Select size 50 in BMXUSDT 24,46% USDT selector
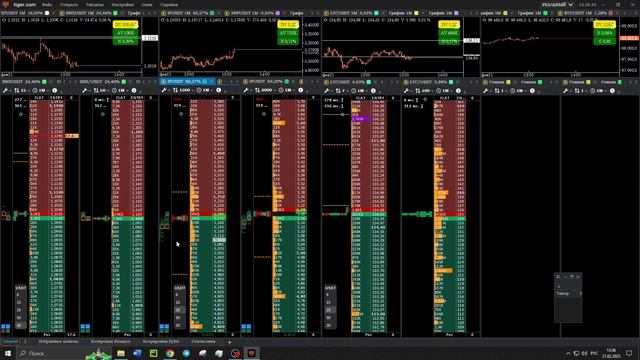This screenshot has height=360, width=640. pyautogui.click(x=19, y=318)
